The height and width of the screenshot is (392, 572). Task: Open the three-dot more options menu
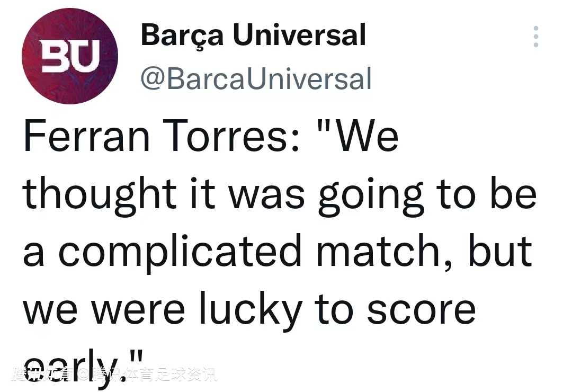click(x=536, y=37)
